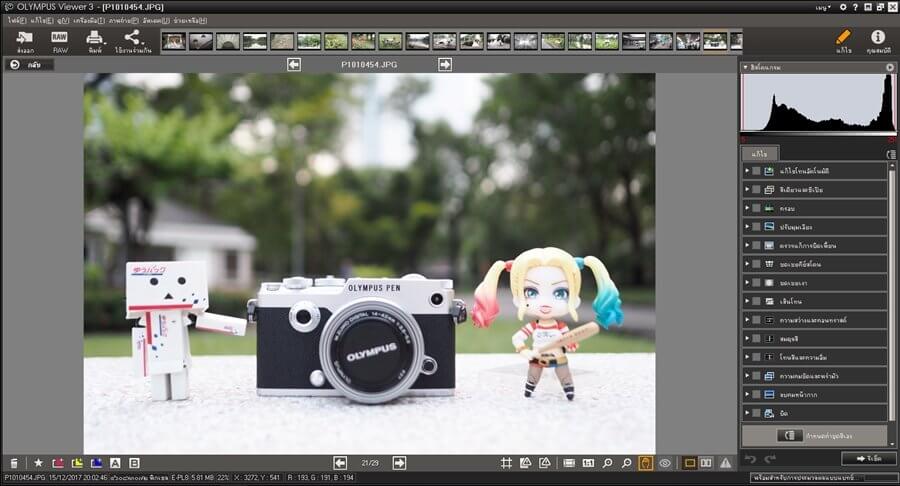The width and height of the screenshot is (900, 486).
Task: Open the ช่วยเหลือ (H) help menu
Action: (x=190, y=20)
